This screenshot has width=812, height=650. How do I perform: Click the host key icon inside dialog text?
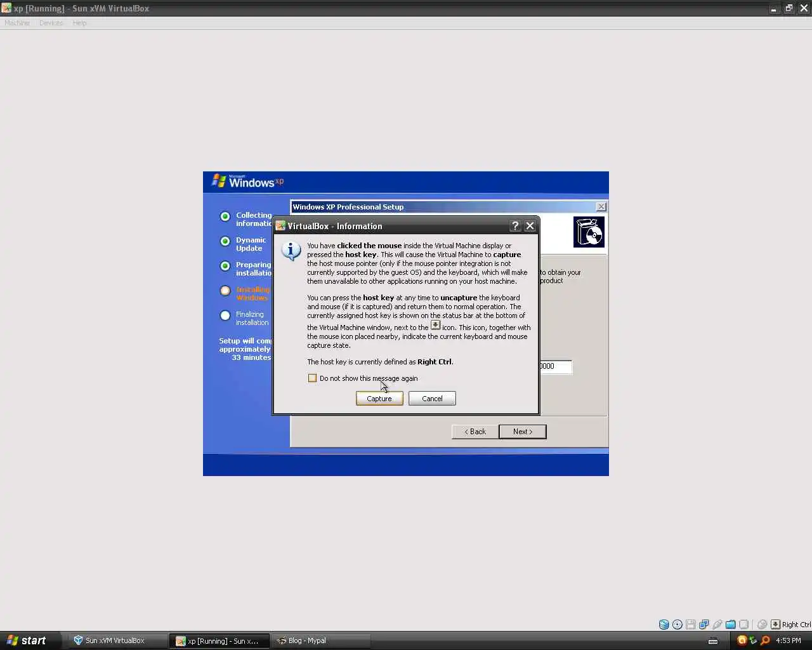tap(435, 325)
